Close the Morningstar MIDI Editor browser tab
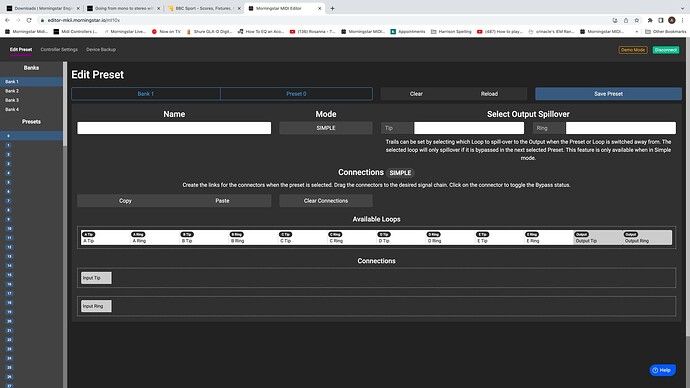Image resolution: width=690 pixels, height=388 pixels. 319,8
